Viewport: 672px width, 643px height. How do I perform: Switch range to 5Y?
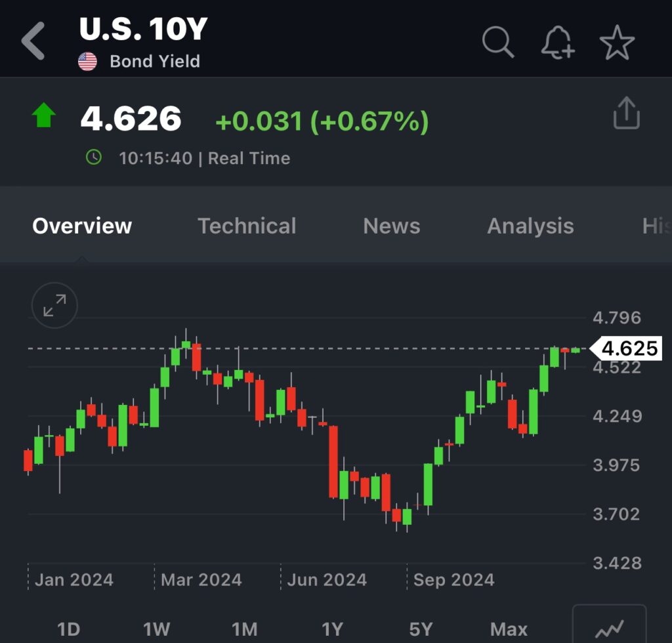421,630
